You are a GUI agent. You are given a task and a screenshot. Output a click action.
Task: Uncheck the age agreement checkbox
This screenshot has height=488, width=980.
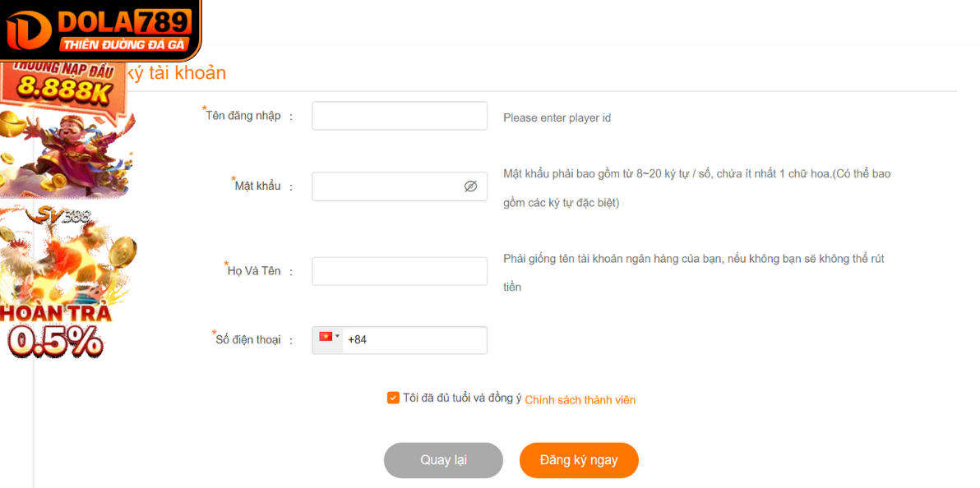point(393,398)
